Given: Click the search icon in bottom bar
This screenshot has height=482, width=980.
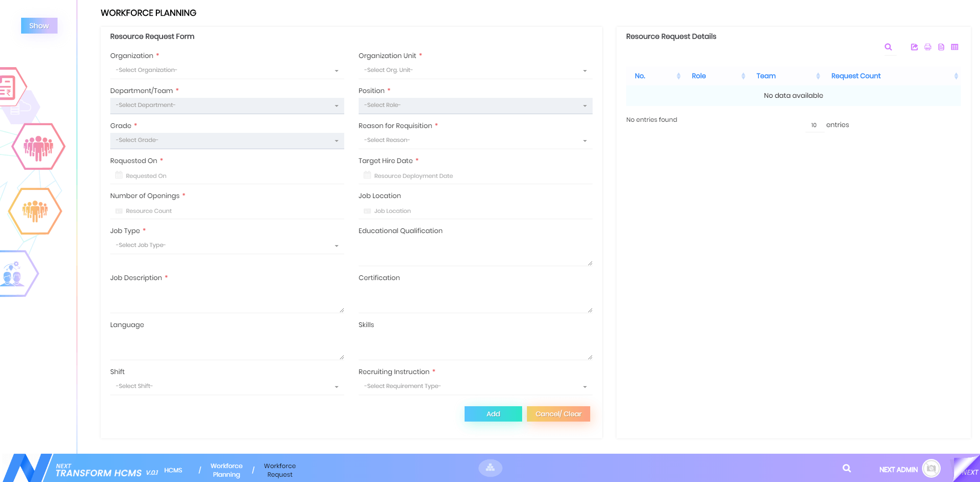Looking at the screenshot, I should [x=847, y=469].
